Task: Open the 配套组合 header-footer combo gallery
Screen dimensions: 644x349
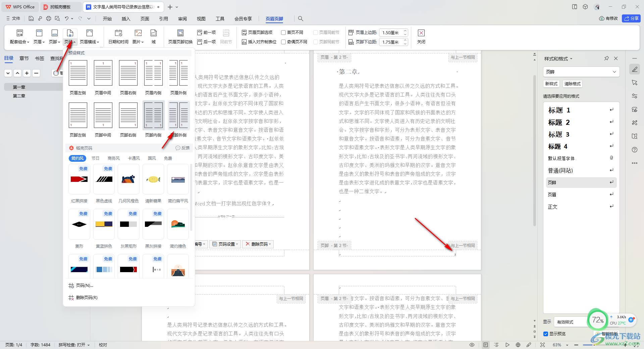Action: pyautogui.click(x=19, y=37)
